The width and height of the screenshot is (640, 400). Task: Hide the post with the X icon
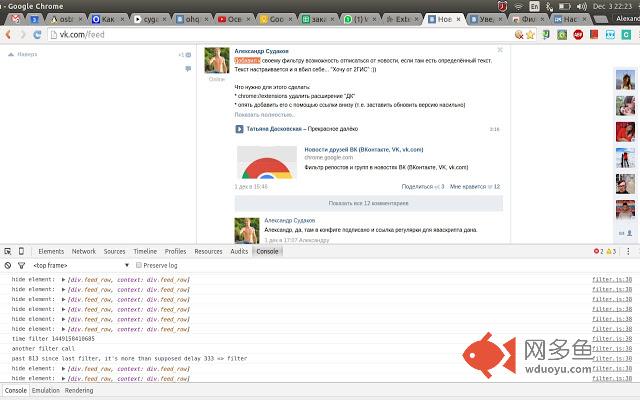[x=500, y=48]
